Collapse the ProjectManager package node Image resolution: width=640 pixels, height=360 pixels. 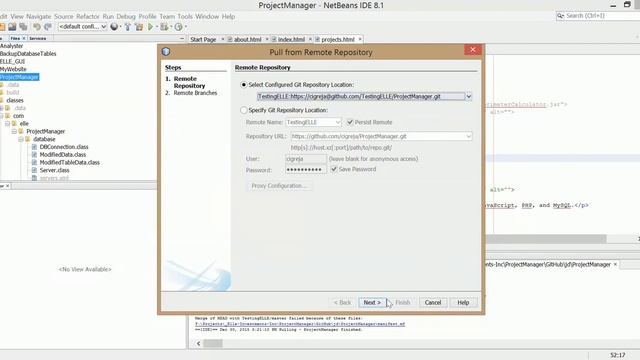14,131
